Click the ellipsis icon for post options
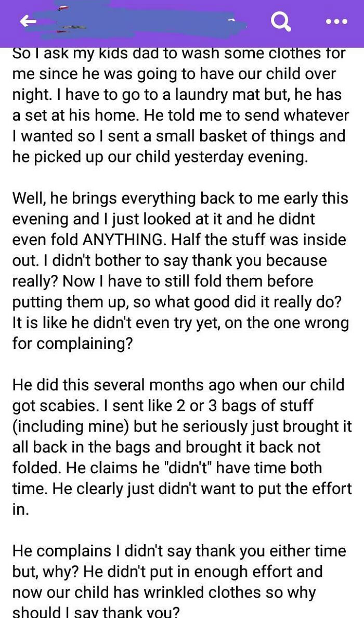The image size is (364, 618). click(x=336, y=22)
